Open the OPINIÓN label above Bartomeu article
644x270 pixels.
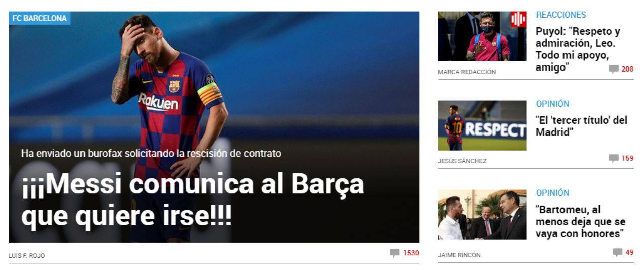(552, 193)
